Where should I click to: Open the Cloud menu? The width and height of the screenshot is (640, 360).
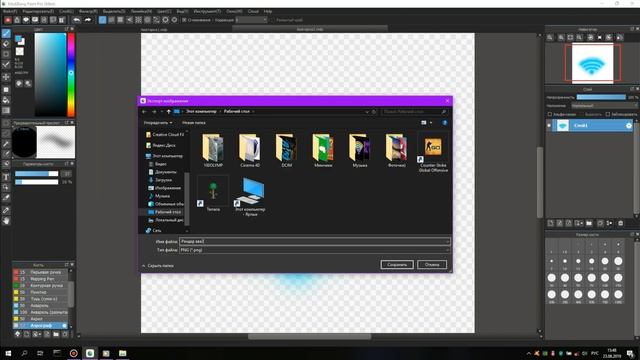pyautogui.click(x=253, y=11)
